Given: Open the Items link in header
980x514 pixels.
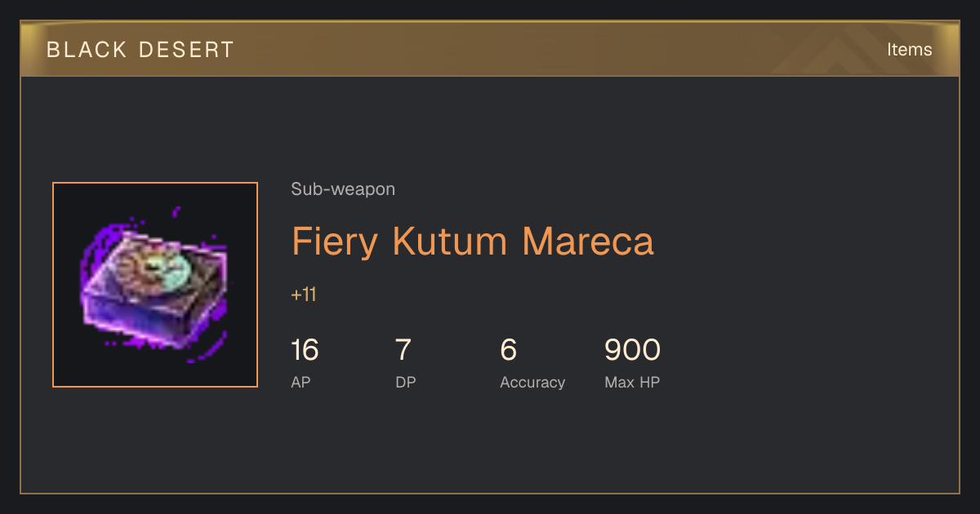Looking at the screenshot, I should tap(909, 49).
